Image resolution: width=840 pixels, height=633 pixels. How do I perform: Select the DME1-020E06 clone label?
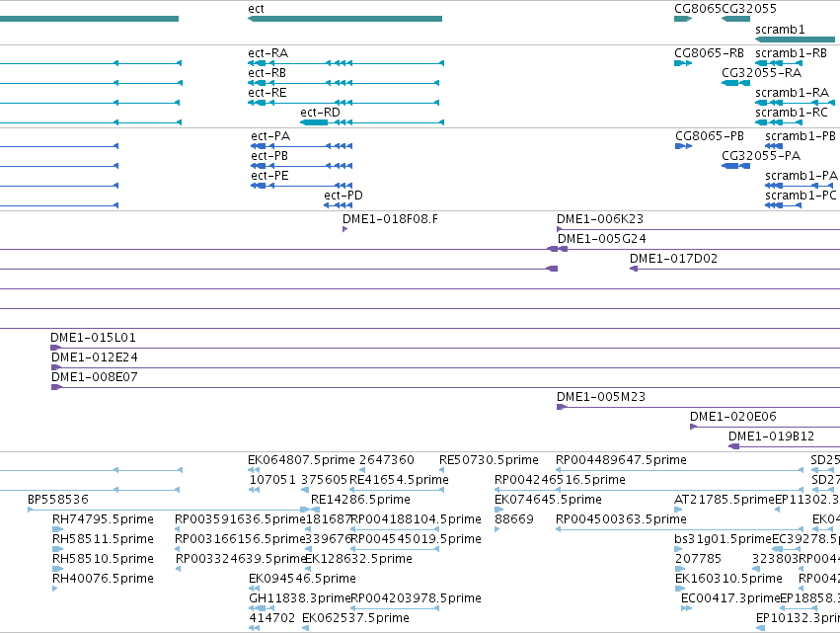(732, 417)
